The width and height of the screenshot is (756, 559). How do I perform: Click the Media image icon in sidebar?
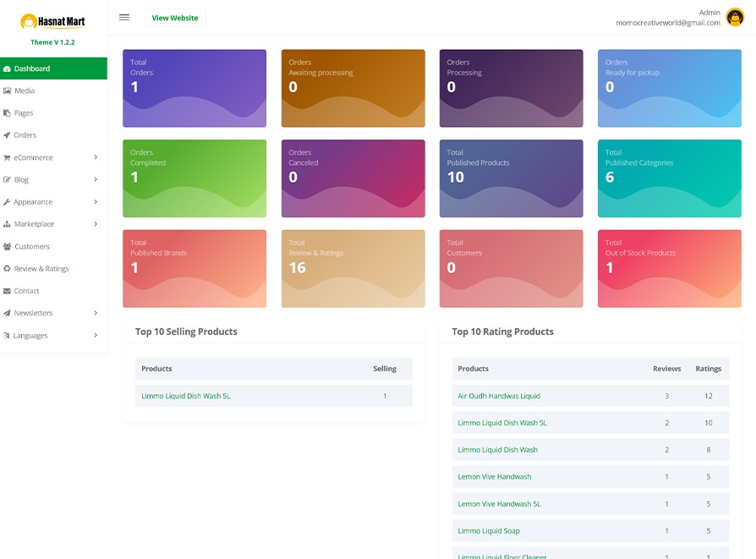pos(8,90)
